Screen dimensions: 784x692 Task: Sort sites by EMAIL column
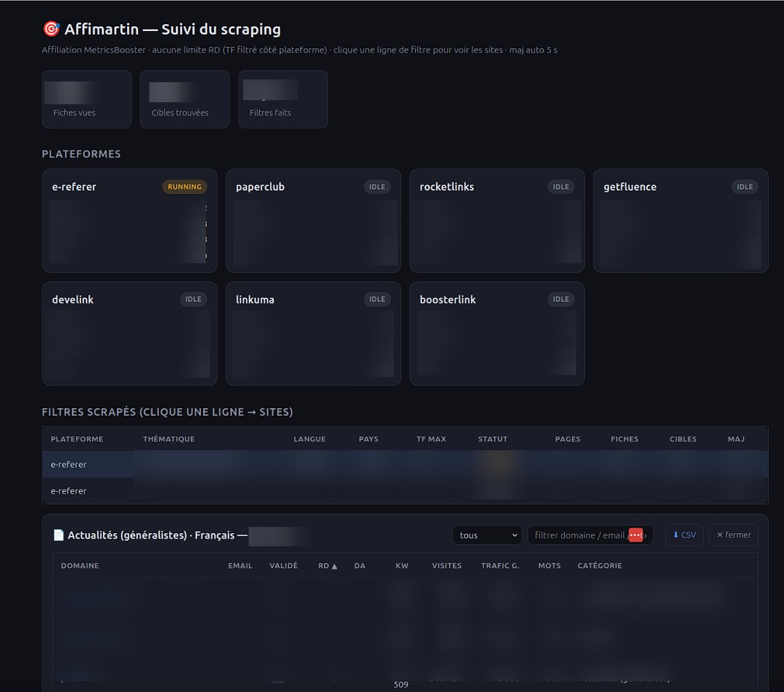(x=240, y=566)
